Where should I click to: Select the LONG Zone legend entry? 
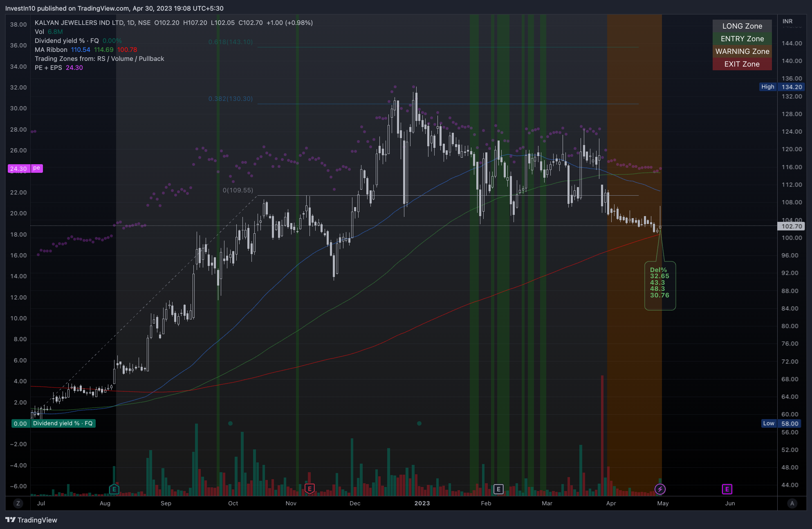click(x=742, y=26)
